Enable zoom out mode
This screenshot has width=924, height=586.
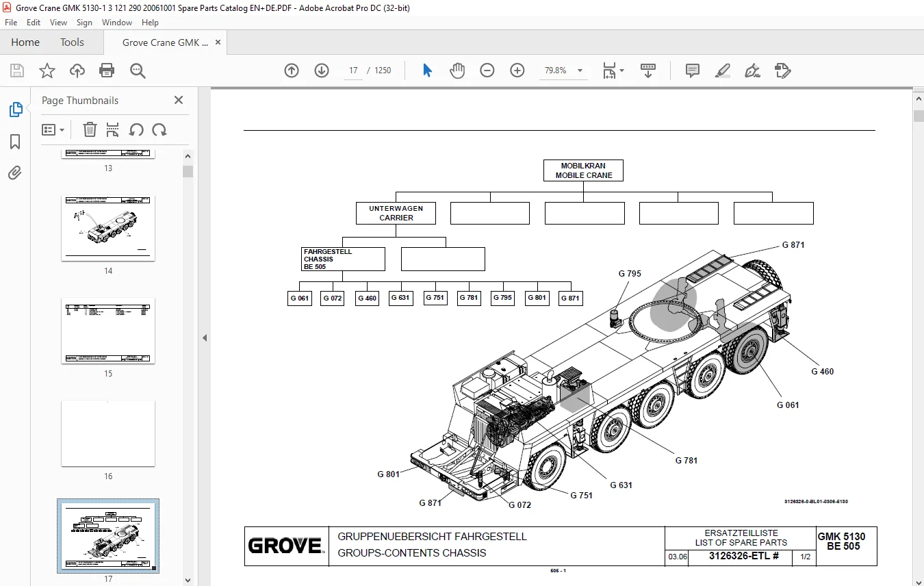pyautogui.click(x=487, y=70)
